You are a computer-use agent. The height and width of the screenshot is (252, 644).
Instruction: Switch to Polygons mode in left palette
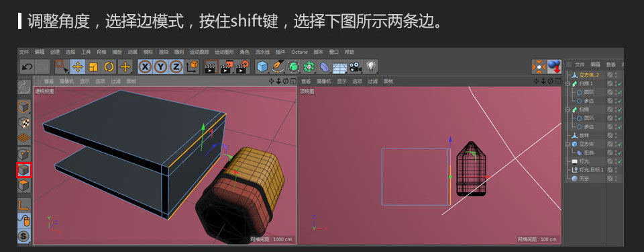pos(24,185)
